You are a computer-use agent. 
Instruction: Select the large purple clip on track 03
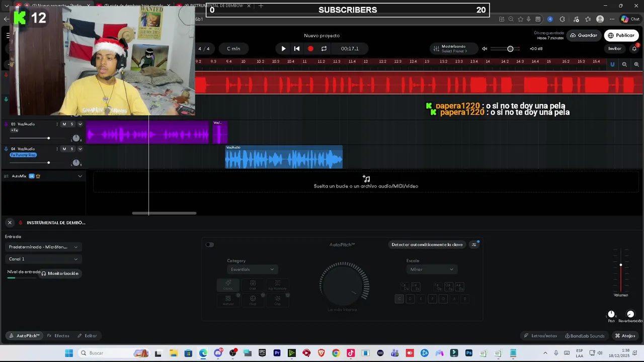(x=147, y=132)
